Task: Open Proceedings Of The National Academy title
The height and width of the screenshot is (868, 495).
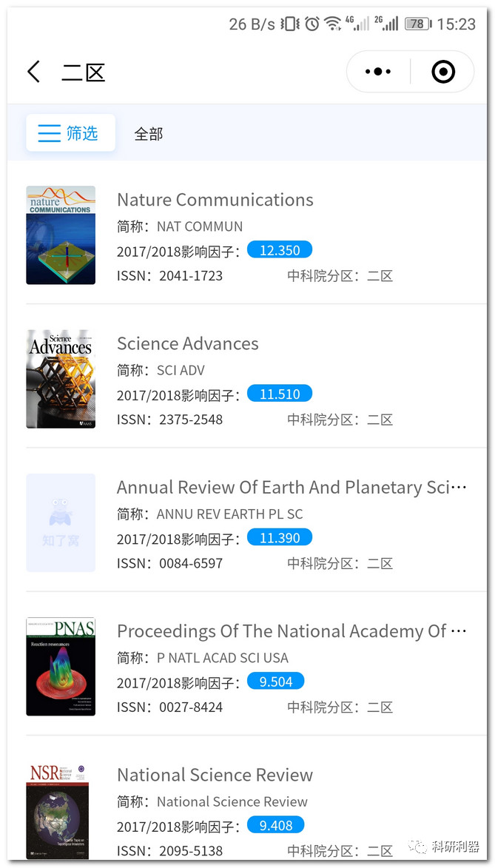Action: pos(292,631)
